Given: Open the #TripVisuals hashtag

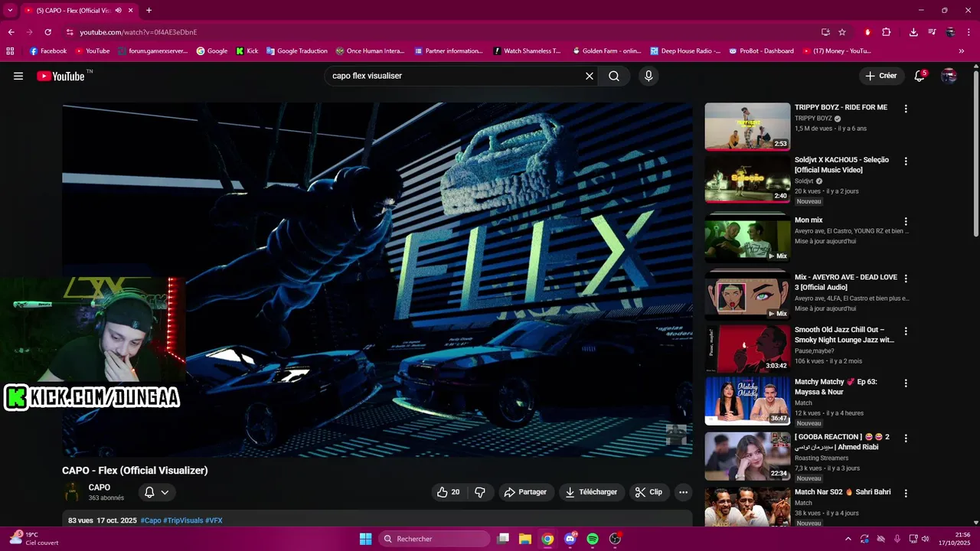Looking at the screenshot, I should point(183,520).
